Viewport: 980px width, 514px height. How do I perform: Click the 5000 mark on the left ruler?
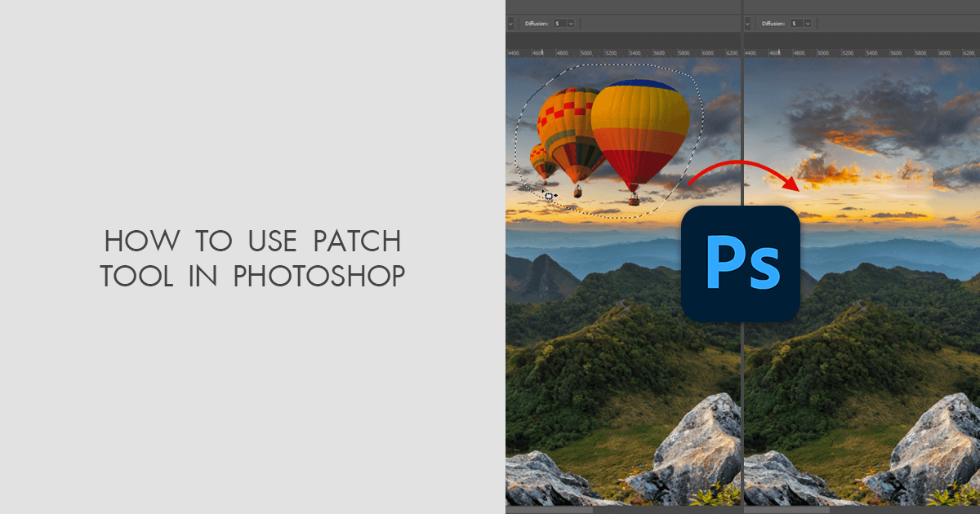pos(586,51)
